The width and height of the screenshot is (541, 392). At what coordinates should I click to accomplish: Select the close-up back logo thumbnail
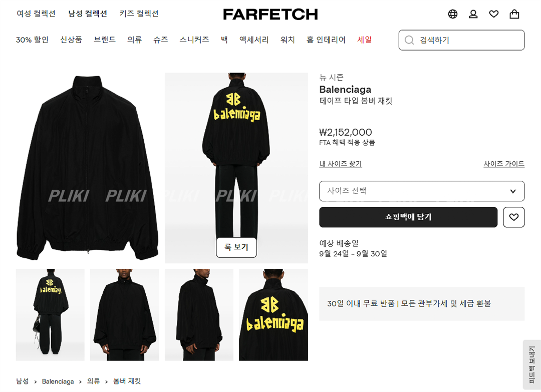pos(274,315)
